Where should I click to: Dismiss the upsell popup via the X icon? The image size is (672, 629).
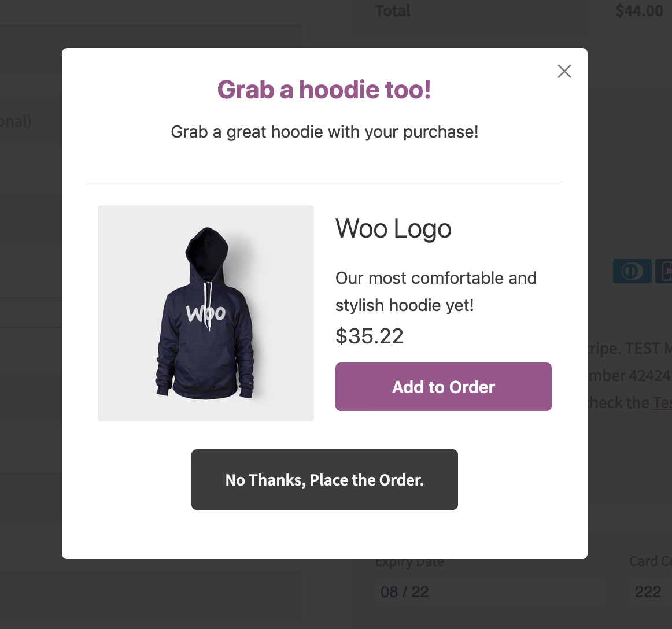564,71
